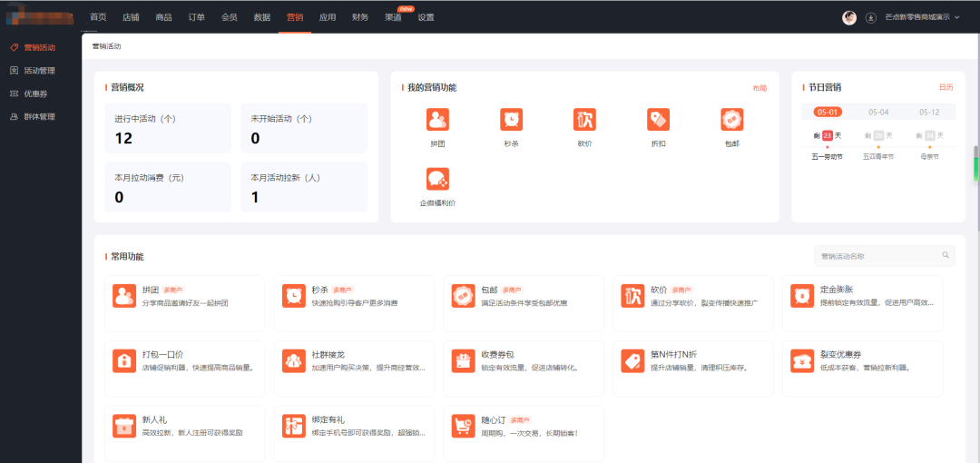980x463 pixels.
Task: Click the 第N件打N折 tag icon
Action: tap(632, 361)
